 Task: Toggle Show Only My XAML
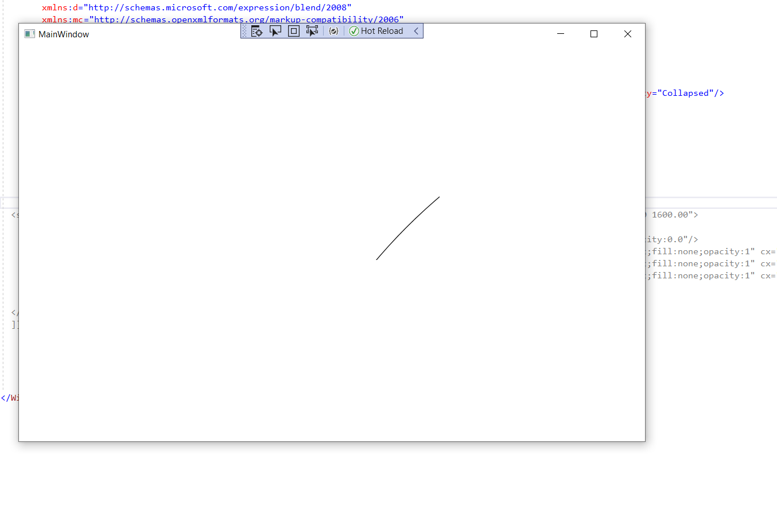[333, 31]
